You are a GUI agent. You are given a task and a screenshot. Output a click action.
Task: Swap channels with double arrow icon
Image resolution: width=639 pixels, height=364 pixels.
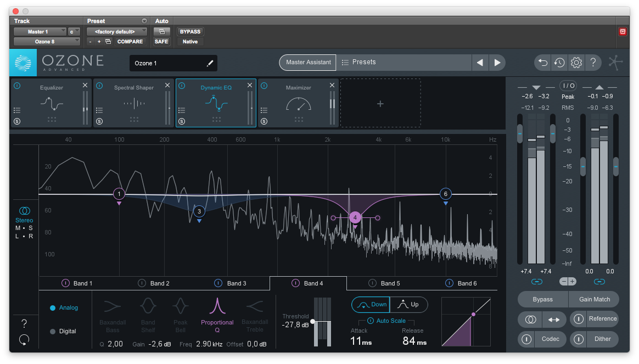click(x=554, y=320)
